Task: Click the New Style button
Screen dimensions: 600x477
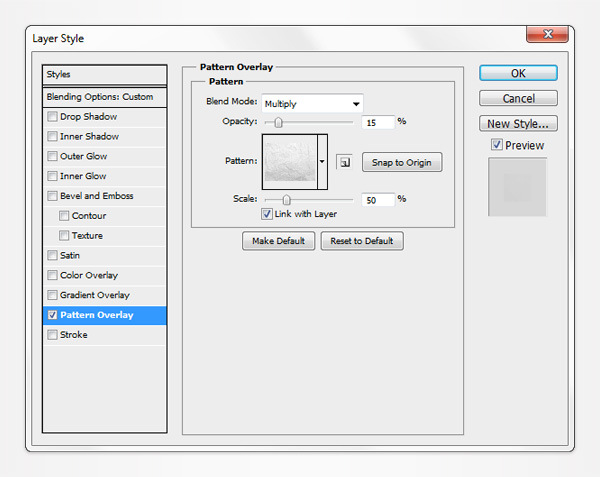Action: tap(518, 124)
